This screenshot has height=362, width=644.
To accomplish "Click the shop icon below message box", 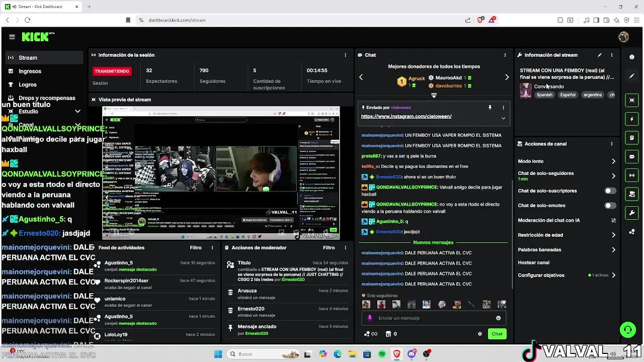I will tap(388, 334).
